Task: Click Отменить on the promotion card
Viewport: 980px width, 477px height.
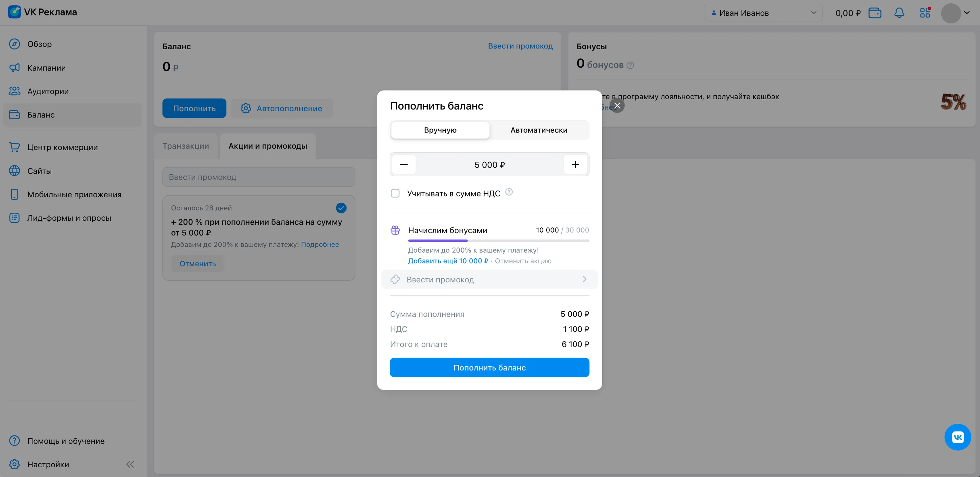Action: [197, 264]
